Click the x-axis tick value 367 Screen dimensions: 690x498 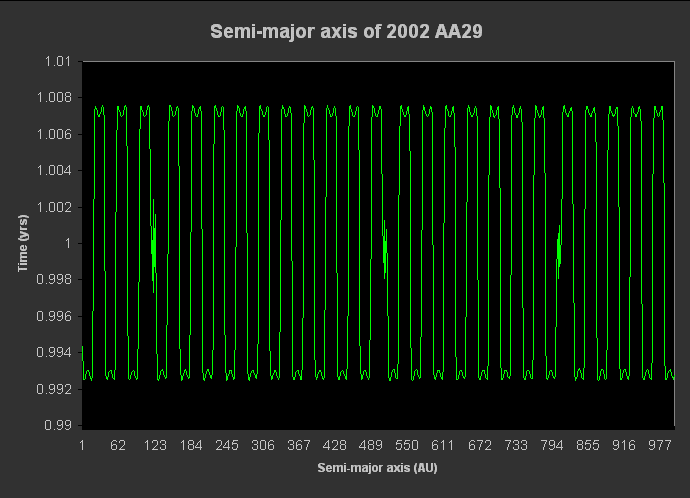pyautogui.click(x=299, y=446)
